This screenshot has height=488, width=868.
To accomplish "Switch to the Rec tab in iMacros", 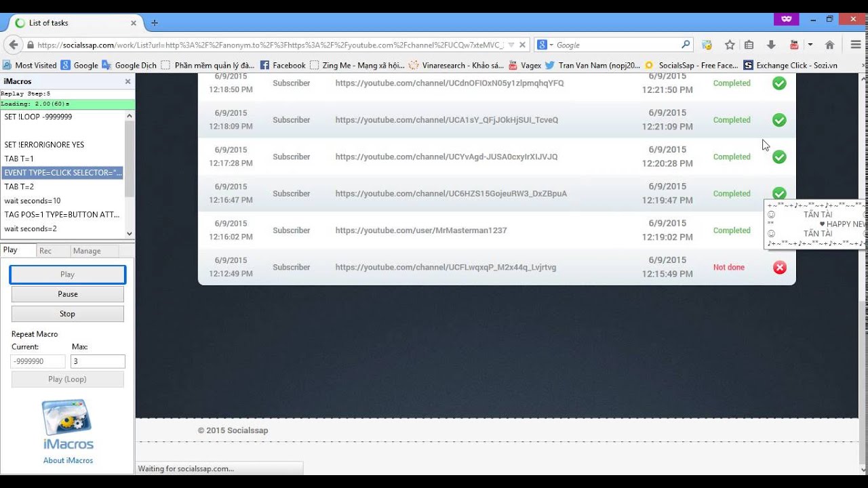I will pyautogui.click(x=53, y=251).
